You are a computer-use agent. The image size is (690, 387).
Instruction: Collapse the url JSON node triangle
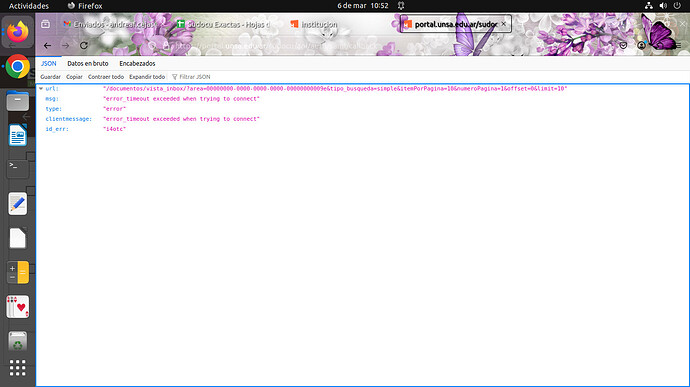coord(41,88)
